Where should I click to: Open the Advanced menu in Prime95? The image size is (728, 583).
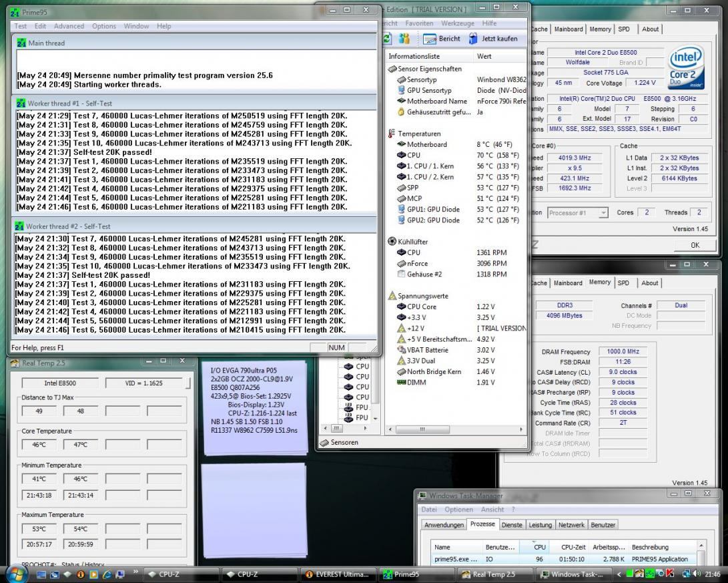69,26
